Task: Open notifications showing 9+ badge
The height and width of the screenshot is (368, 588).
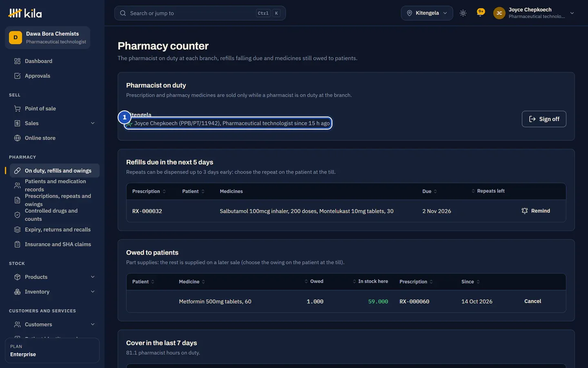Action: pos(481,13)
